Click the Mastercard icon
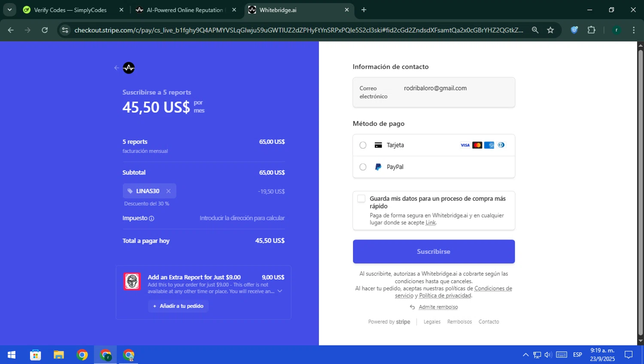 477,145
